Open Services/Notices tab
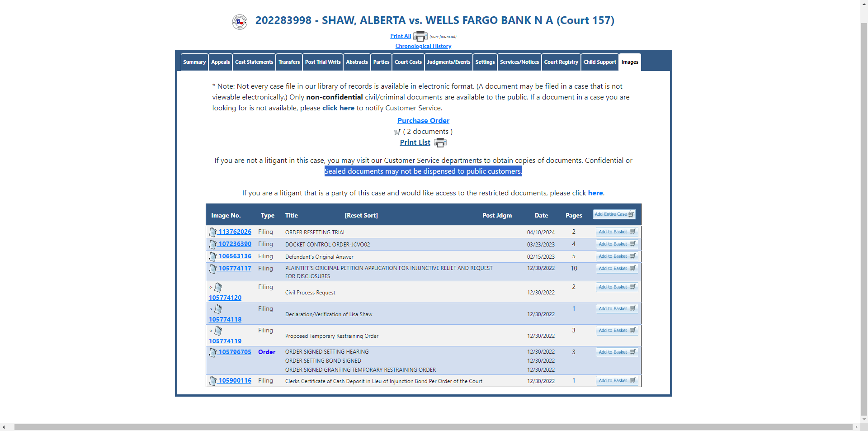 (519, 62)
